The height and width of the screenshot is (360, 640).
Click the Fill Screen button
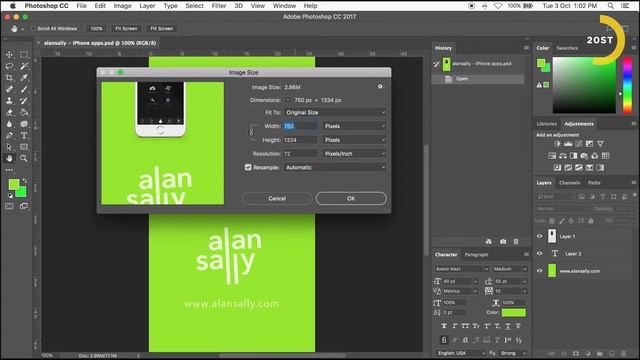[162, 29]
